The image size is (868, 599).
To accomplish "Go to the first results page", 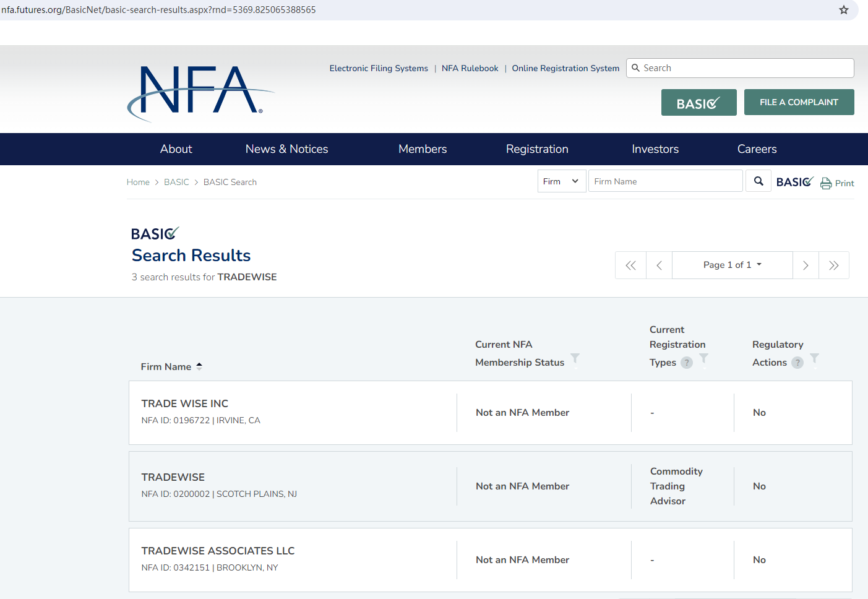I will [x=630, y=265].
